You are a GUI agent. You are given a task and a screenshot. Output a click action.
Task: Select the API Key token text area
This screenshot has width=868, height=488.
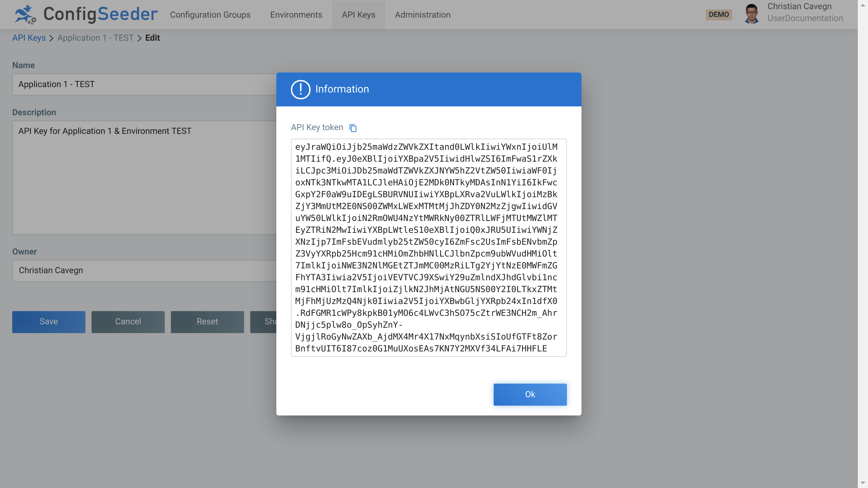(429, 247)
